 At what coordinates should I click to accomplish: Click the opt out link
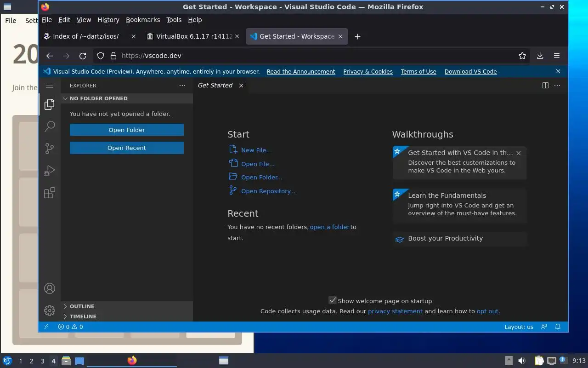tap(487, 311)
